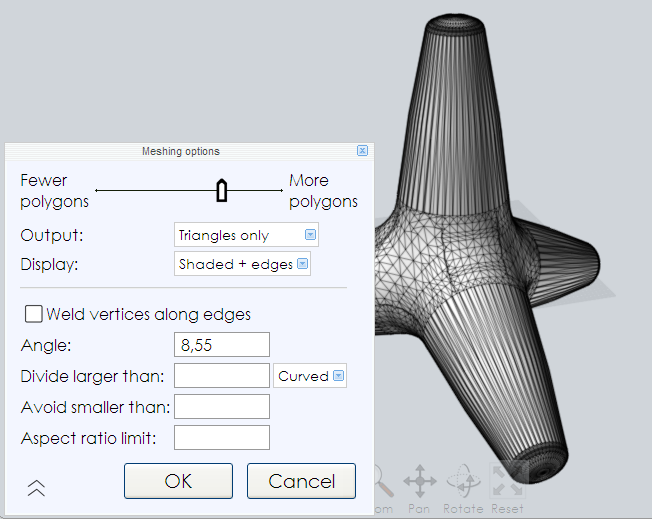Screen dimensions: 652x519
Task: Click the Aspect ratio limit field
Action: click(222, 437)
